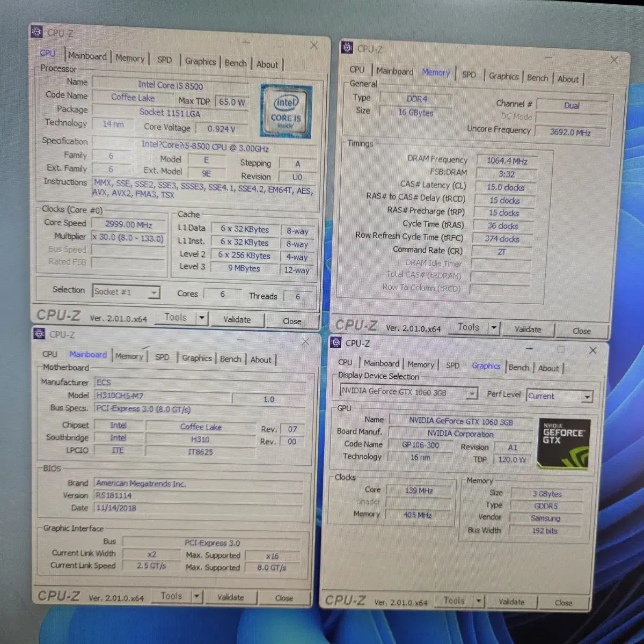Switch to the Graphics tab in the CPU window
Image resolution: width=644 pixels, height=644 pixels.
click(x=200, y=61)
